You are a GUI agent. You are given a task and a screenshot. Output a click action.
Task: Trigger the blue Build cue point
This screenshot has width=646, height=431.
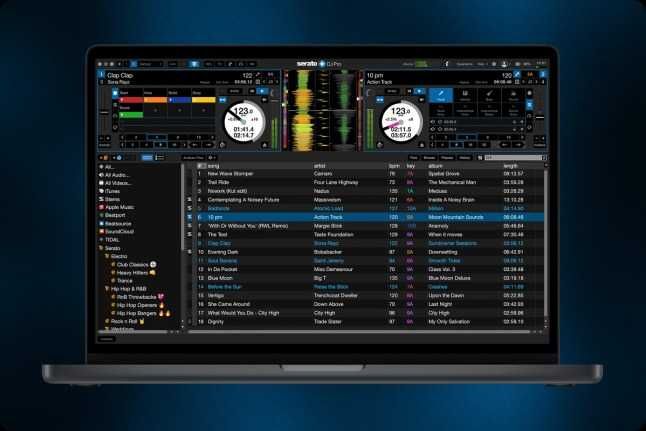tap(179, 100)
